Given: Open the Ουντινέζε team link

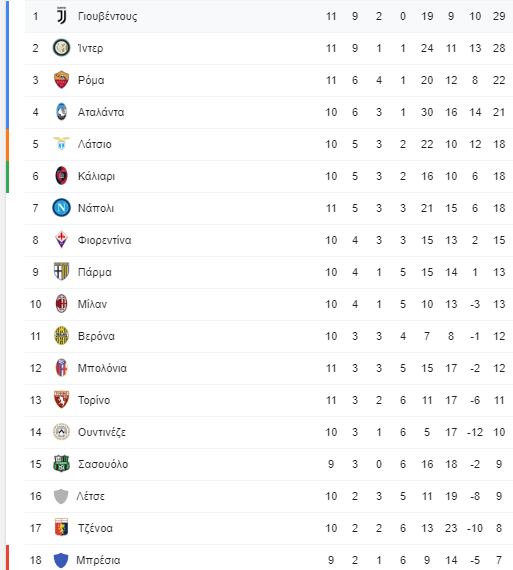Looking at the screenshot, I should tap(102, 432).
